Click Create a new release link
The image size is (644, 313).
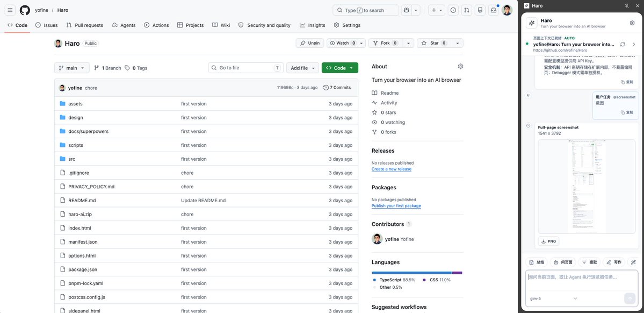pos(392,169)
